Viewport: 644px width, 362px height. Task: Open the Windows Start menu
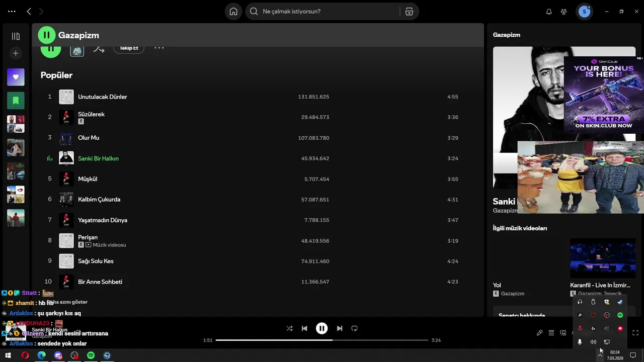[x=8, y=355]
